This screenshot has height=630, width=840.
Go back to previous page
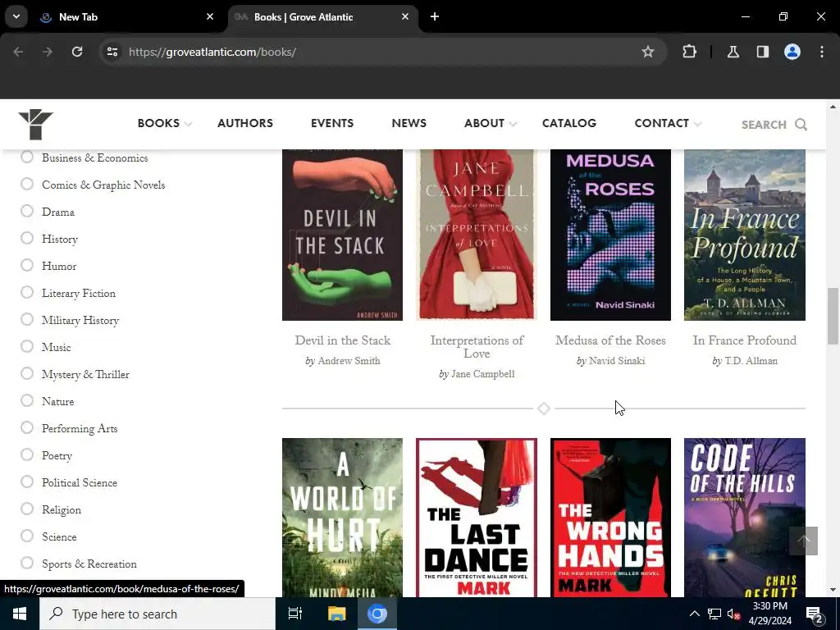(18, 52)
